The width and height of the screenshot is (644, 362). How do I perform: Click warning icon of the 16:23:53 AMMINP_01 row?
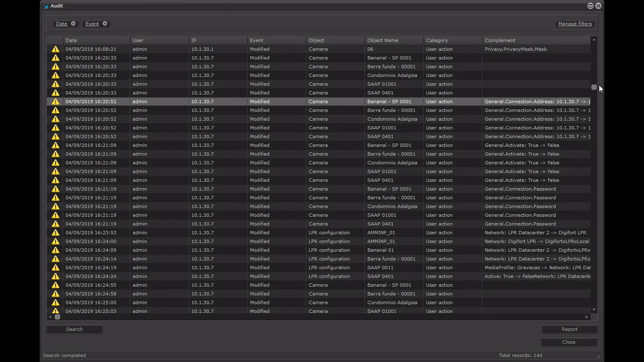(x=55, y=233)
